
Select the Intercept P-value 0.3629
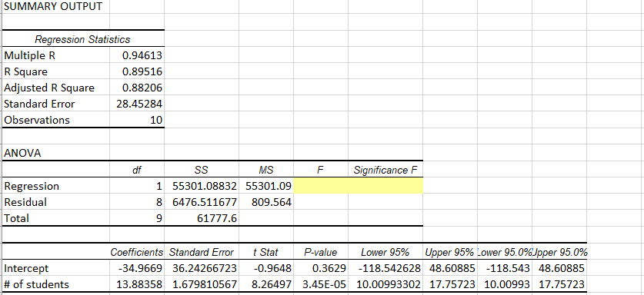point(320,268)
